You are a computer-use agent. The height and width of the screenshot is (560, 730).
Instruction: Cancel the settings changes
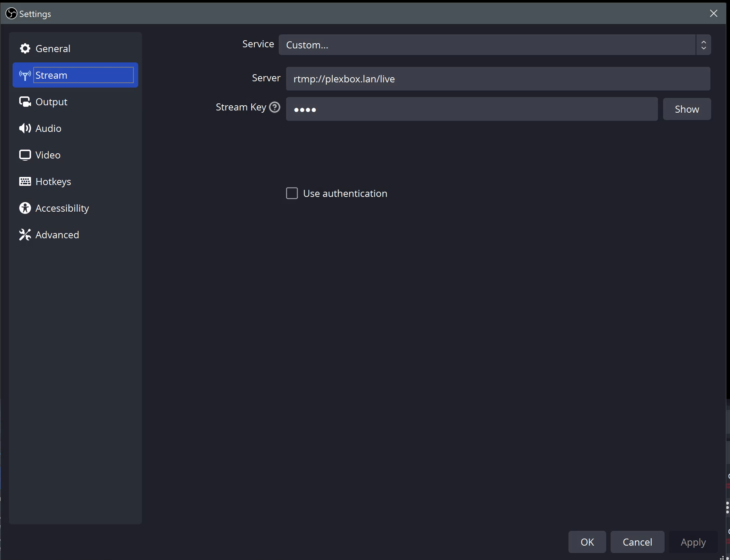(637, 542)
